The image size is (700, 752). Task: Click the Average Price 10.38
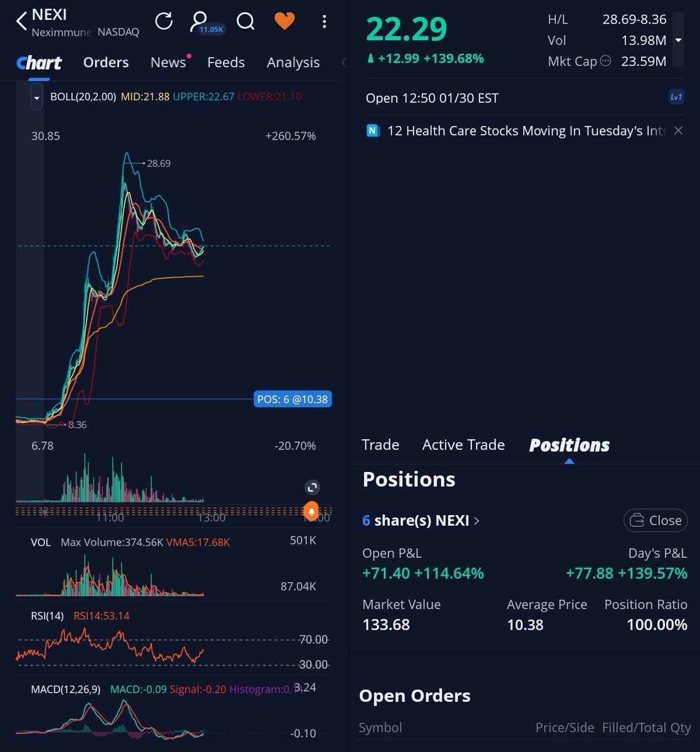[525, 625]
